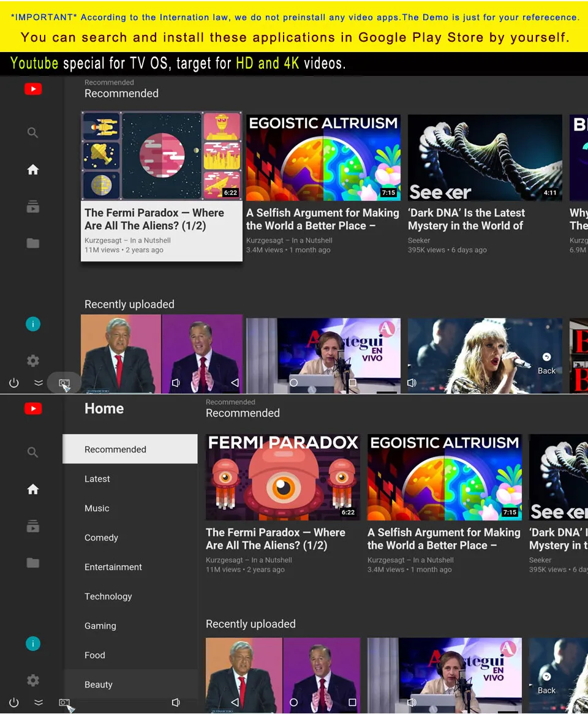Select Music in the Home category menu
Viewport: 588px width, 714px height.
130,508
